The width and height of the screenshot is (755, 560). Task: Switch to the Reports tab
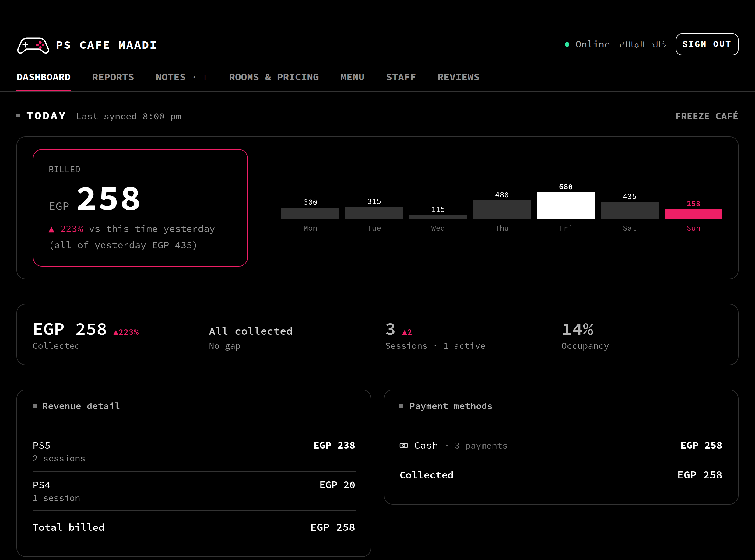113,77
